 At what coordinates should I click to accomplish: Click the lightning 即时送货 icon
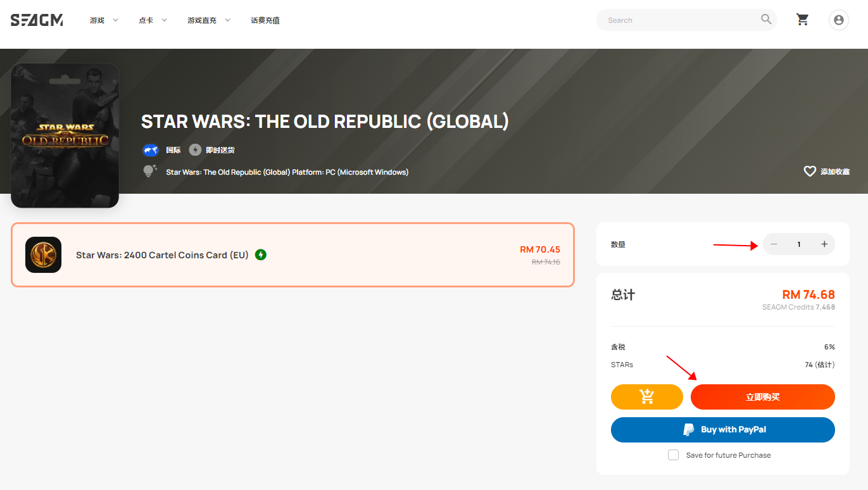coord(195,150)
